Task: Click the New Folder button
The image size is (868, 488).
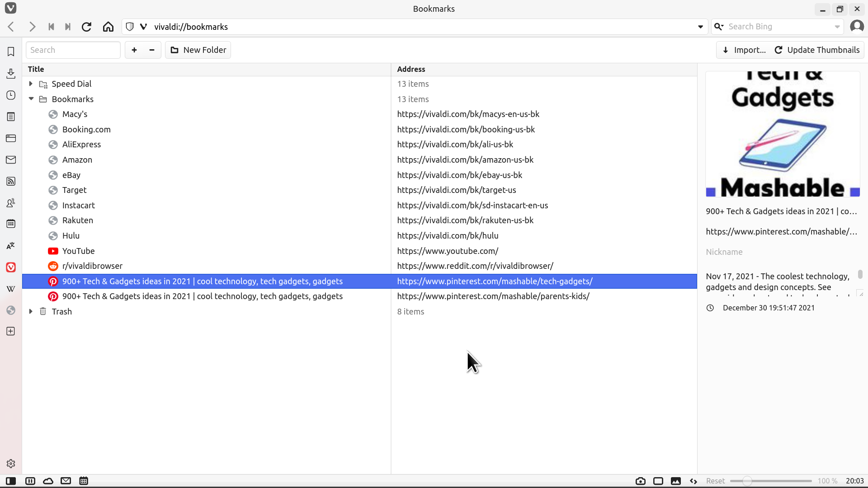Action: click(x=198, y=50)
